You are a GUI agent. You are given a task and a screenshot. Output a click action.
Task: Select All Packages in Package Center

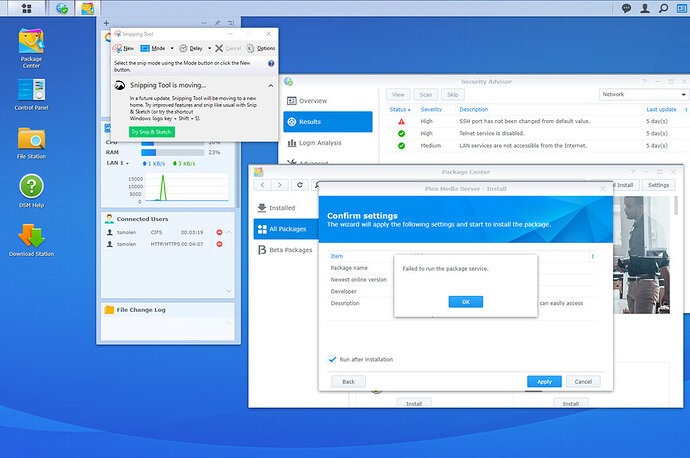(286, 229)
